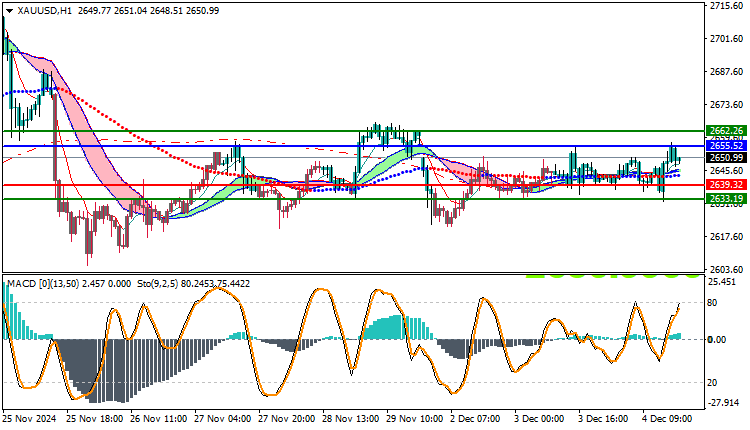This screenshot has height=430, width=750.
Task: Click the triangle arrow before XAUUSD,H1
Action: (x=9, y=11)
